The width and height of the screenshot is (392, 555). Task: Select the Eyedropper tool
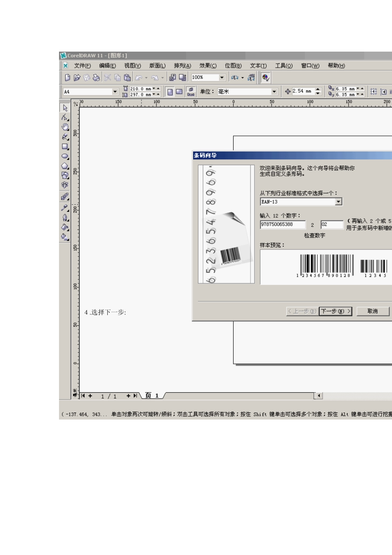tap(65, 208)
